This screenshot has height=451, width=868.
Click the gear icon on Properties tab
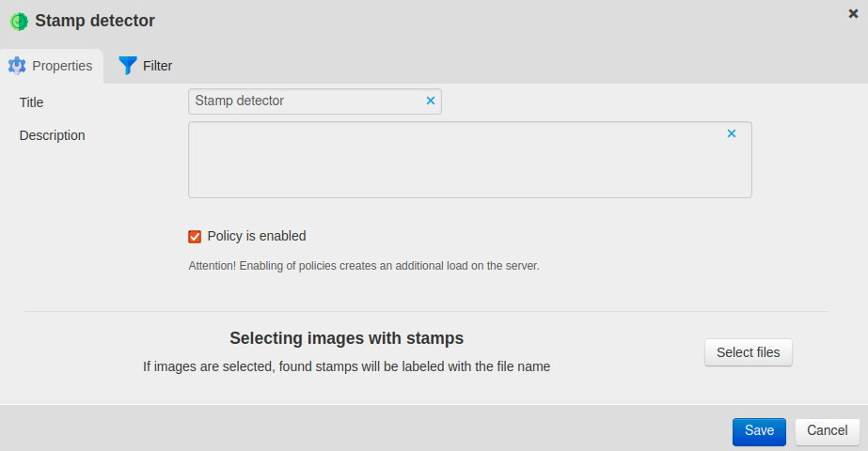coord(17,66)
